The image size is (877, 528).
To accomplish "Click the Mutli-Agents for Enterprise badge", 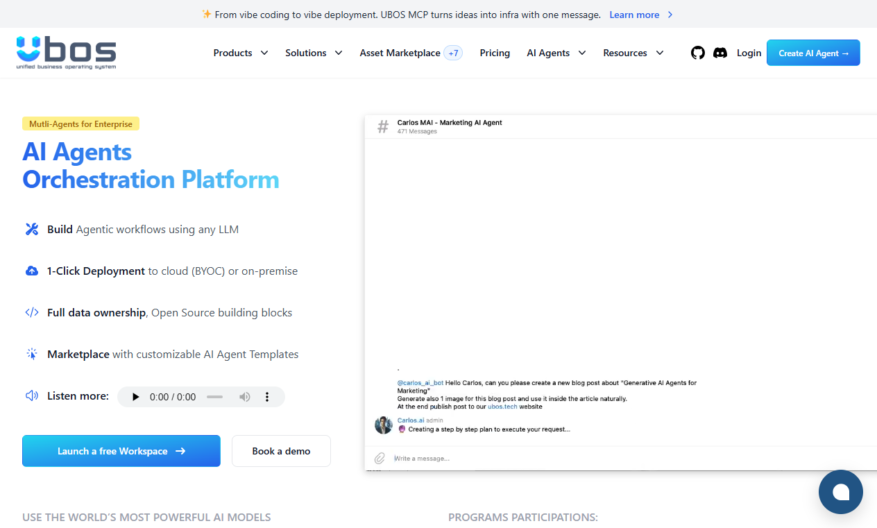I will [x=81, y=124].
